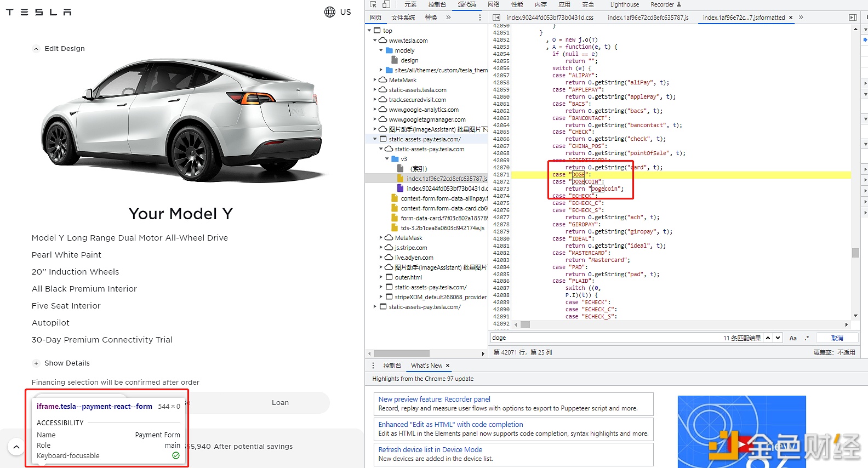The height and width of the screenshot is (468, 868).
Task: Collapse www.tesla.com tree node
Action: point(375,41)
